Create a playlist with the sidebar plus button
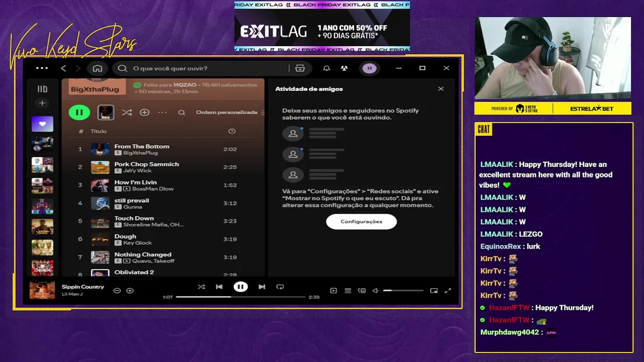Viewport: 644px width, 362px height. (x=42, y=103)
